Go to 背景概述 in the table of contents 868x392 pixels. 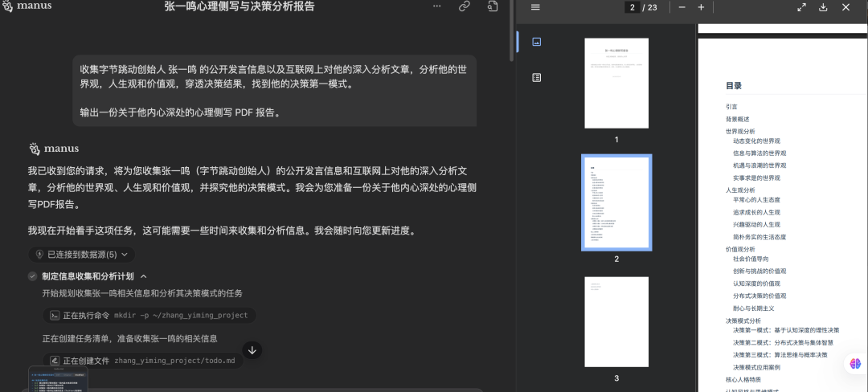(x=737, y=119)
